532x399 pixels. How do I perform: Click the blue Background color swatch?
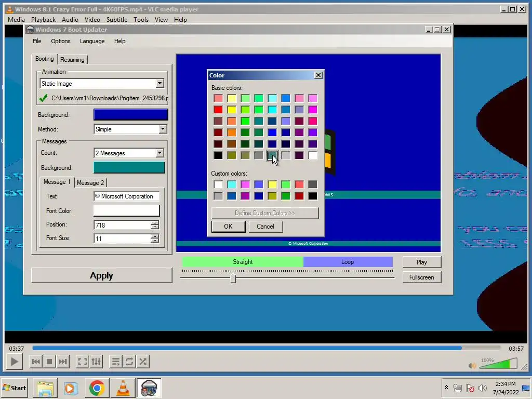pos(130,115)
